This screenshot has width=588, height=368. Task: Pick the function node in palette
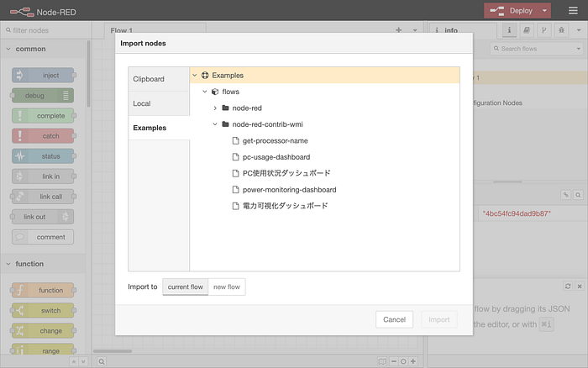[x=43, y=290]
